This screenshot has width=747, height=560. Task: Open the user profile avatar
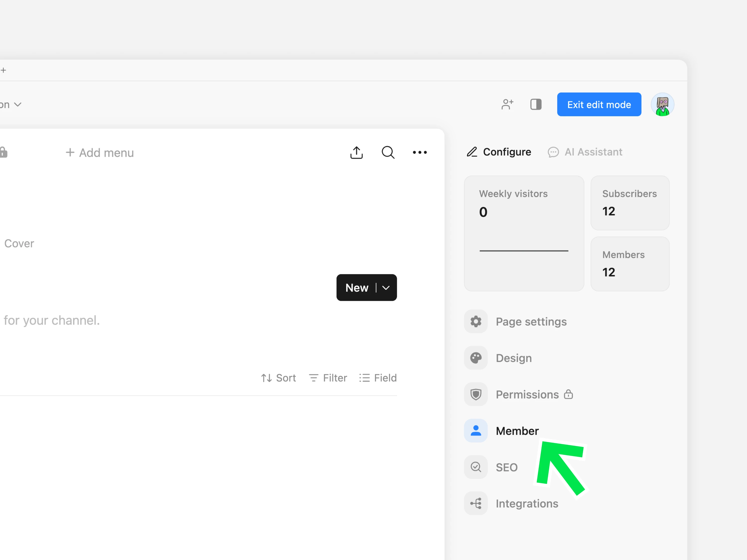(x=662, y=104)
